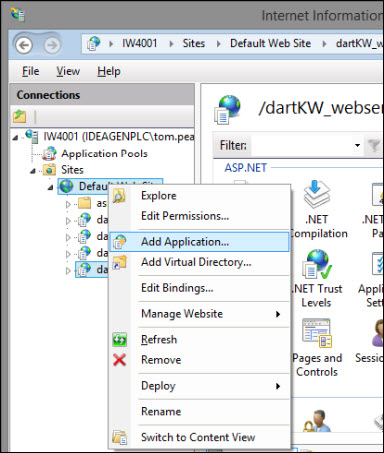
Task: Click the Back navigation arrow button
Action: (24, 45)
